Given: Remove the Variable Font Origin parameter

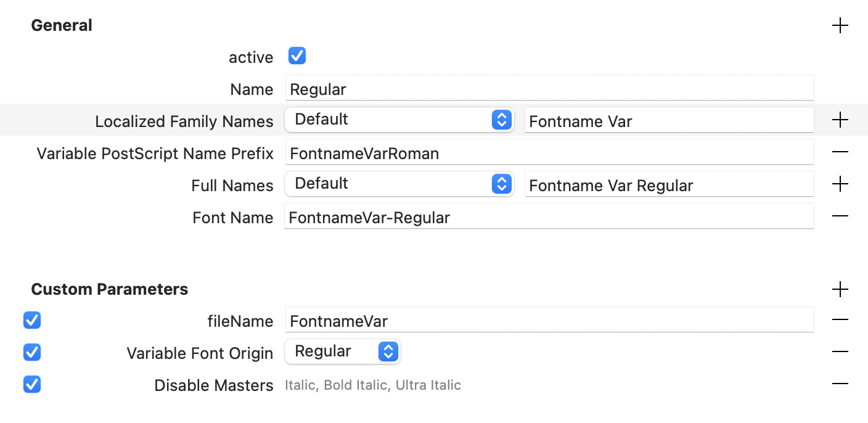Looking at the screenshot, I should (x=840, y=352).
